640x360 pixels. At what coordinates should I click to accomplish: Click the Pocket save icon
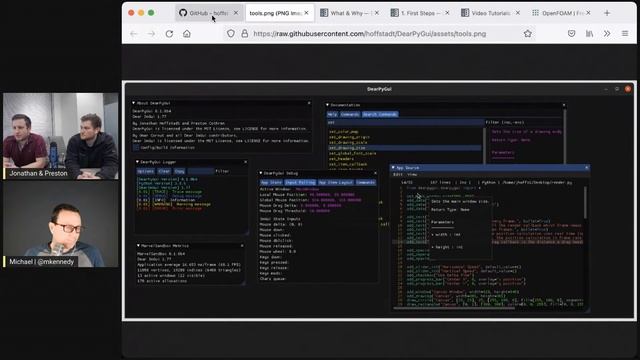[x=571, y=34]
